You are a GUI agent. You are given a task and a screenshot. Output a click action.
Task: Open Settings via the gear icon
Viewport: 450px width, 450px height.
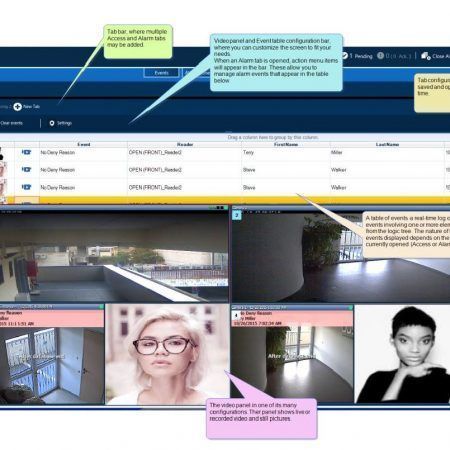(52, 123)
